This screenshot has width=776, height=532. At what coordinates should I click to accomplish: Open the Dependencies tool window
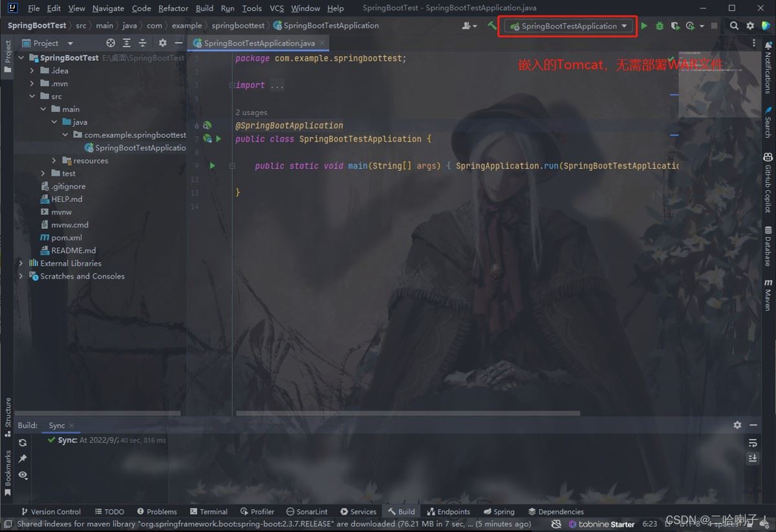[x=555, y=511]
